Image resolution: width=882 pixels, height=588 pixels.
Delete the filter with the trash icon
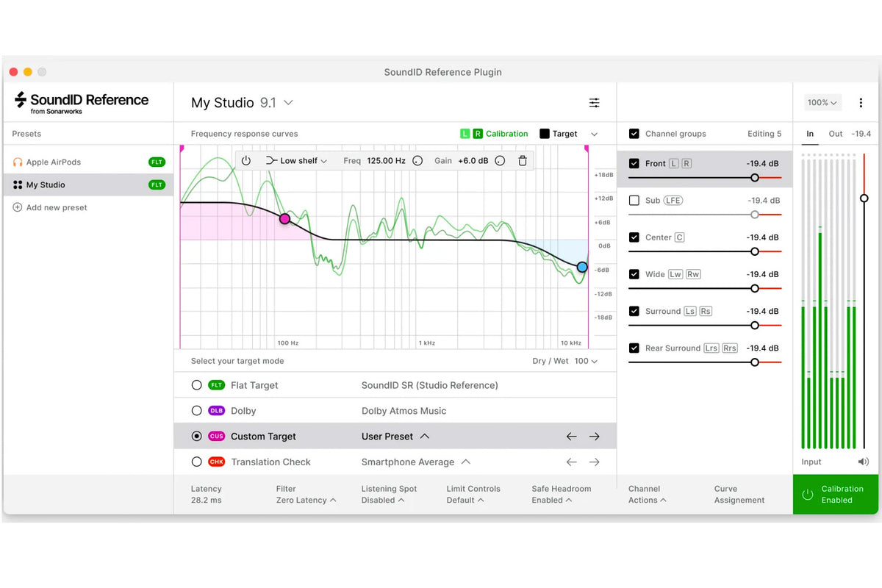(522, 160)
